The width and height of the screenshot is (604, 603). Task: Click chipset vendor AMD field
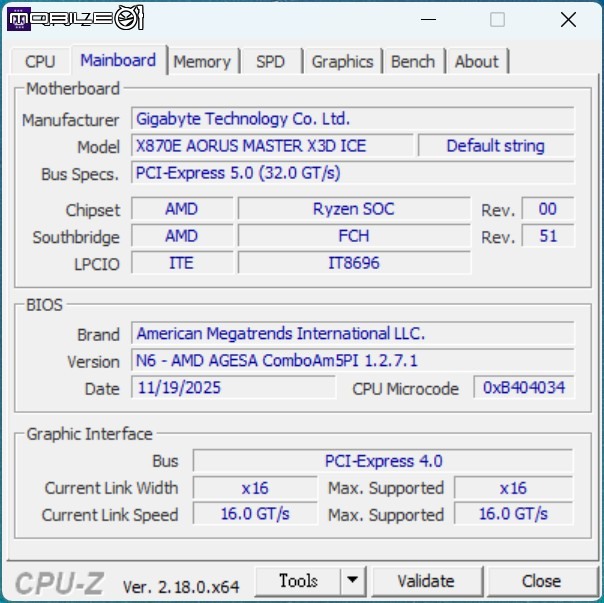(x=182, y=209)
